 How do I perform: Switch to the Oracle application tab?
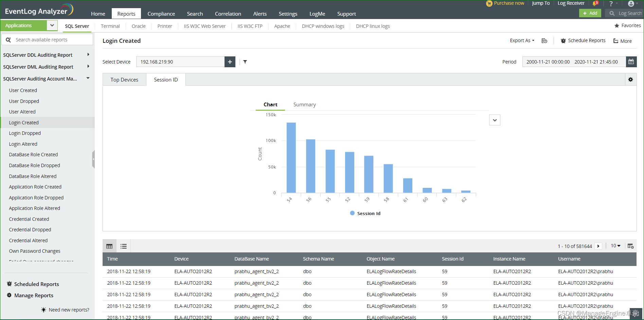139,26
